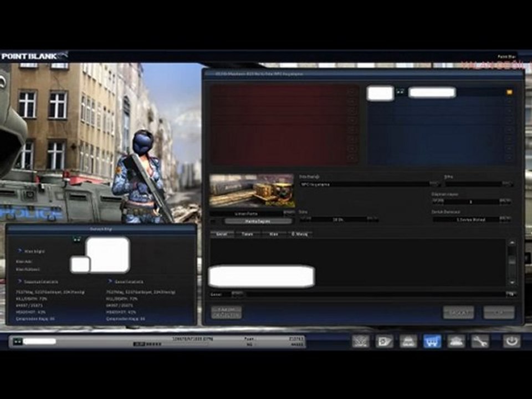Increase player count with right arrow
This screenshot has height=399, width=532.
click(505, 202)
